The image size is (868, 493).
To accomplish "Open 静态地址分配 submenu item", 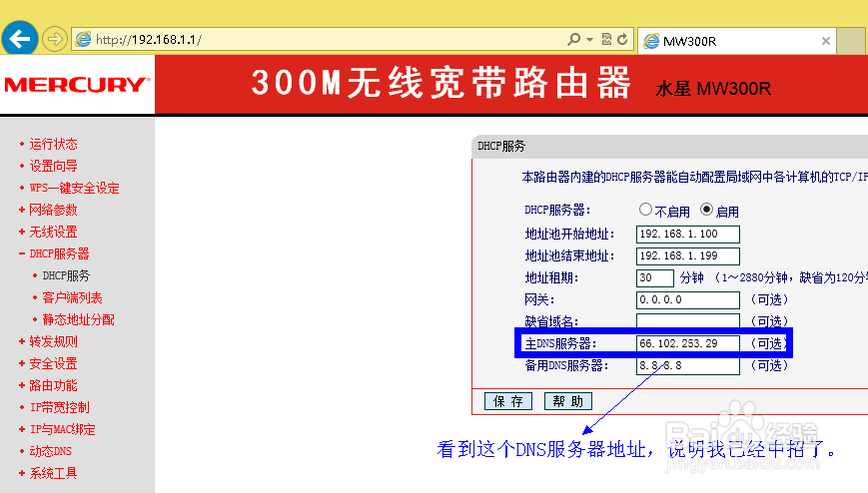I will pyautogui.click(x=78, y=319).
